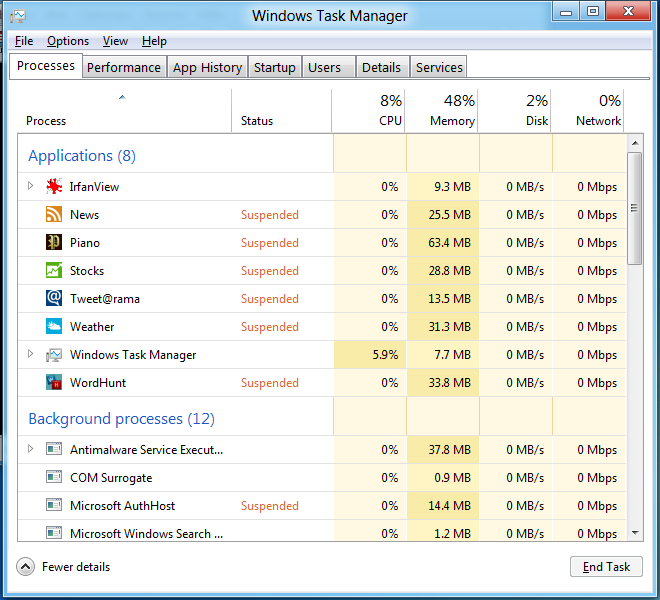Image resolution: width=660 pixels, height=600 pixels.
Task: Select the Background processes (12) heading
Action: [122, 419]
